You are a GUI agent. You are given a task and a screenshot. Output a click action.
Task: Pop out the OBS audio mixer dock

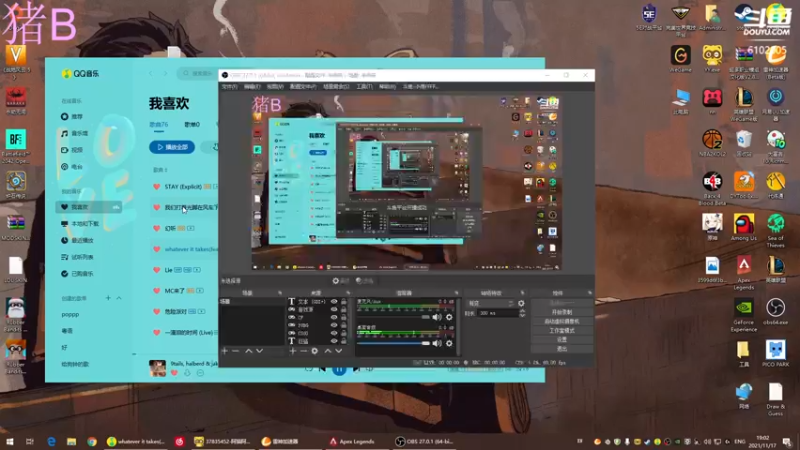tap(456, 293)
